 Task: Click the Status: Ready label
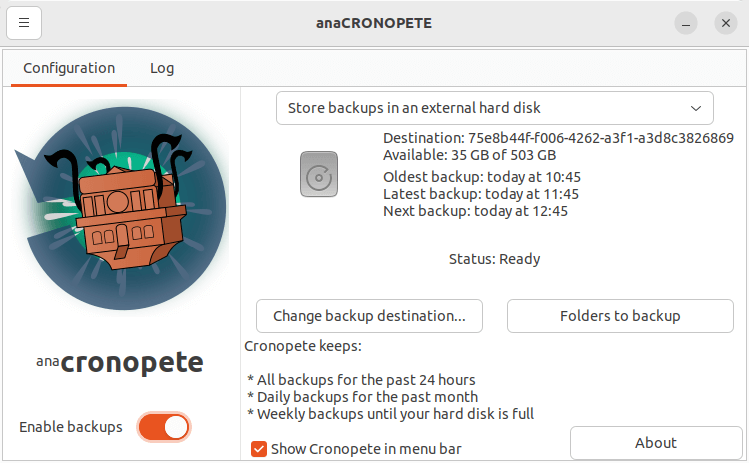pos(494,259)
